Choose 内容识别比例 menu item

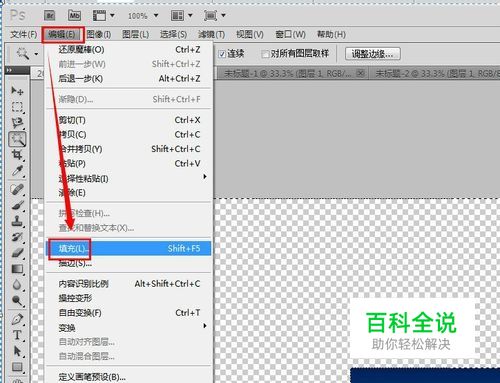pos(129,284)
